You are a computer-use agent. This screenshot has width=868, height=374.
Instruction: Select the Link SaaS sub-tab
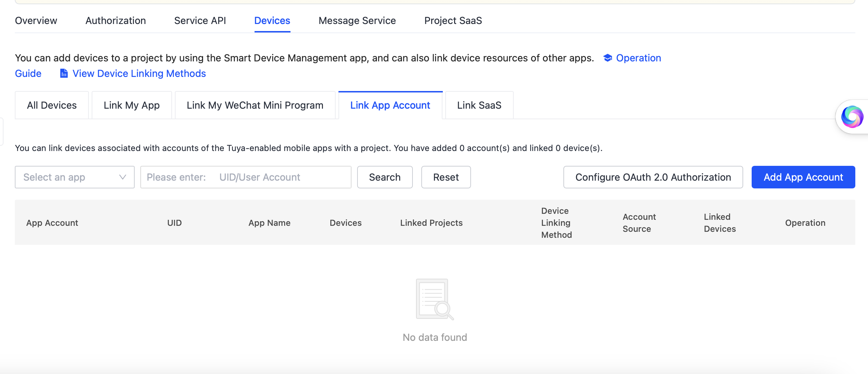479,105
